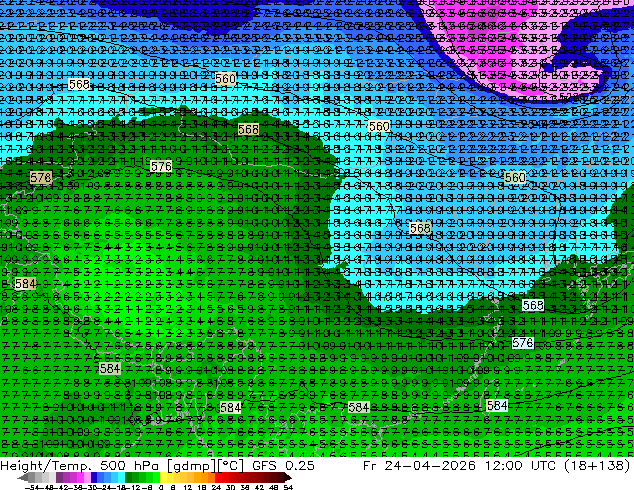
Task: Click the '584' contour label at the map's left edge
Action: pyautogui.click(x=25, y=284)
